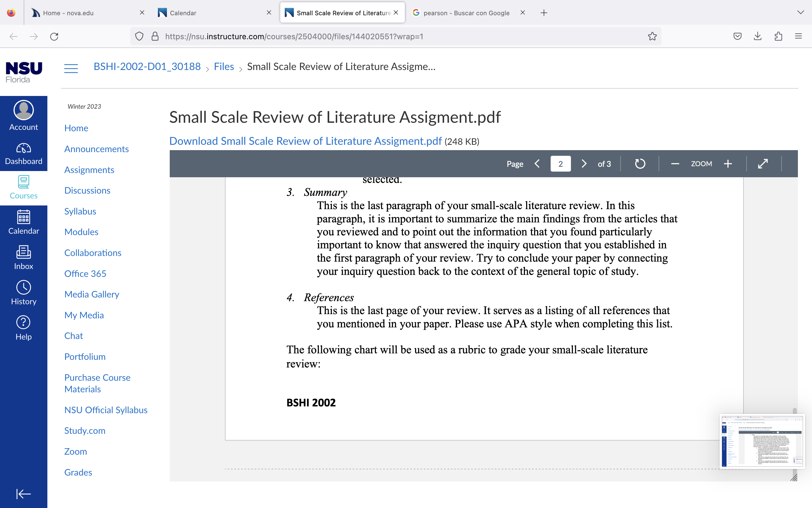812x508 pixels.
Task: Open Study.com link
Action: [x=85, y=430]
